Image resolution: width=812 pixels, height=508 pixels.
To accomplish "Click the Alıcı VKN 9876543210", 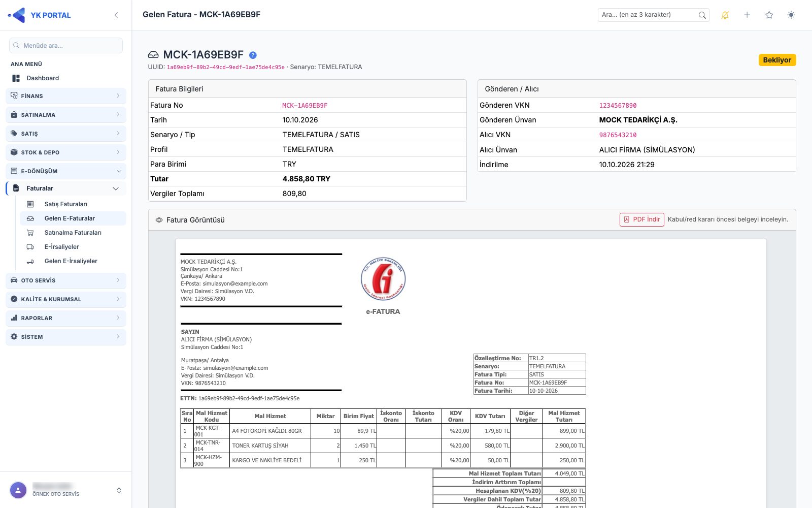I will click(618, 135).
